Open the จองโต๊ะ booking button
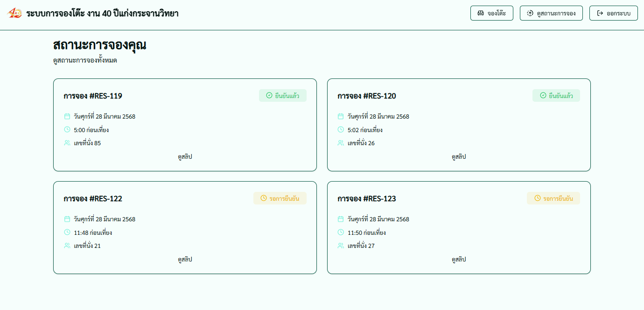The image size is (644, 310). click(491, 13)
